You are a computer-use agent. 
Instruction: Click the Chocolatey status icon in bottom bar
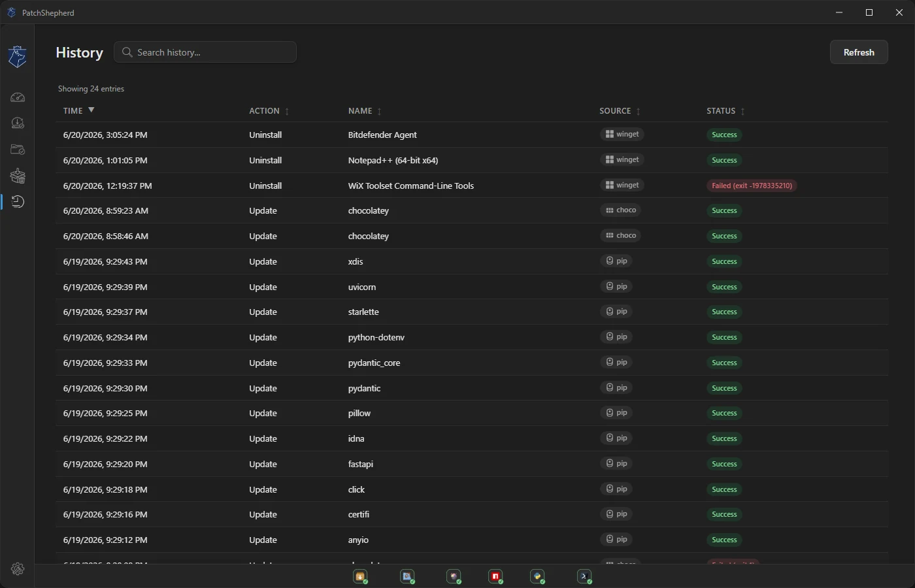(x=407, y=576)
